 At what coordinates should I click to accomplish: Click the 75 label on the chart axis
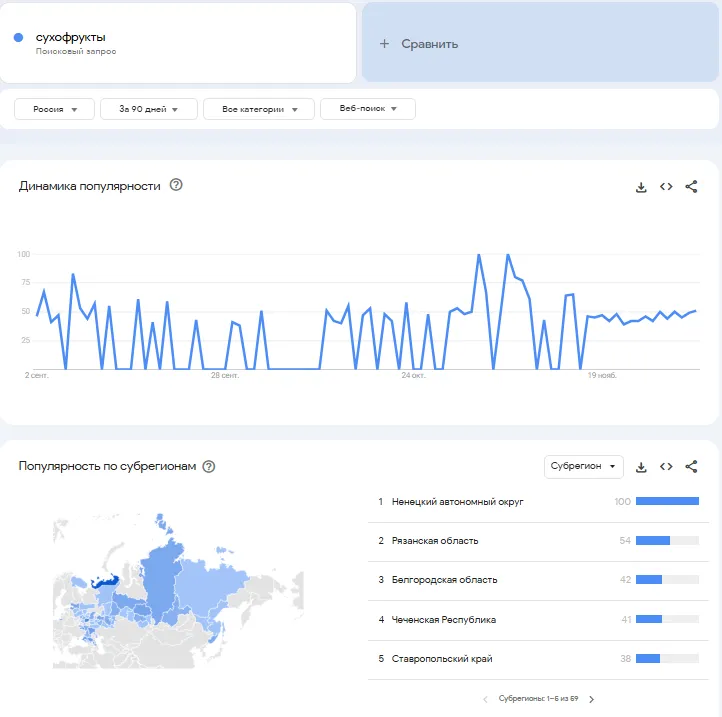tap(26, 282)
